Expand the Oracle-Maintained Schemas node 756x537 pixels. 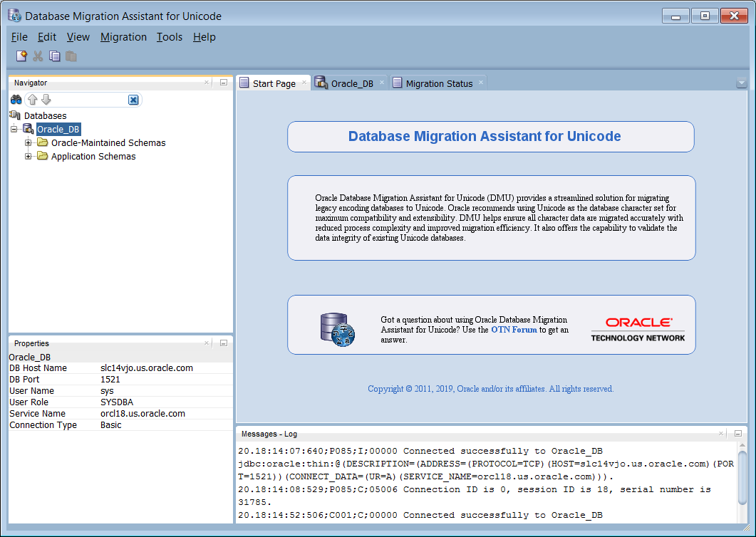[28, 142]
